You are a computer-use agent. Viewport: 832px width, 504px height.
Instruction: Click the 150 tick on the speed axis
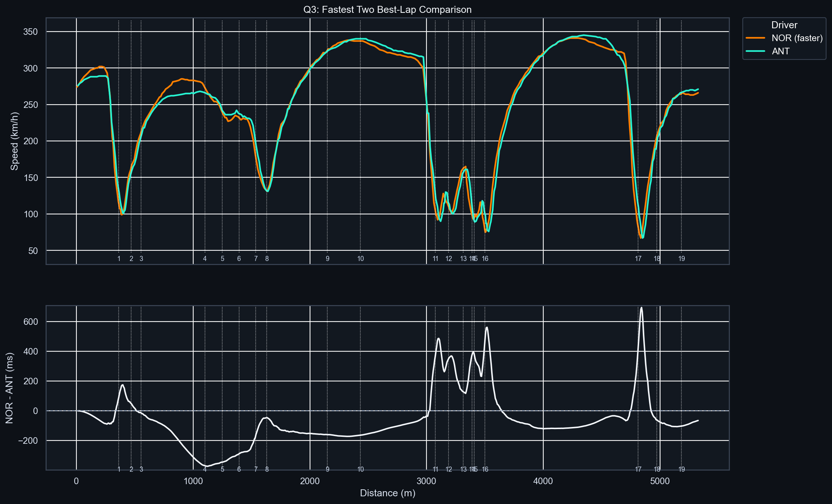coord(30,178)
